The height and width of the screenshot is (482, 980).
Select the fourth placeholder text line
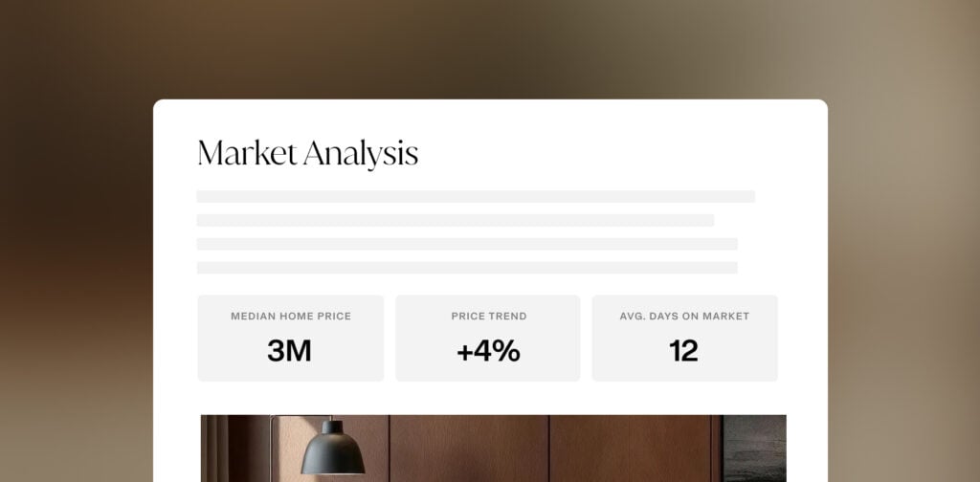[x=467, y=268]
